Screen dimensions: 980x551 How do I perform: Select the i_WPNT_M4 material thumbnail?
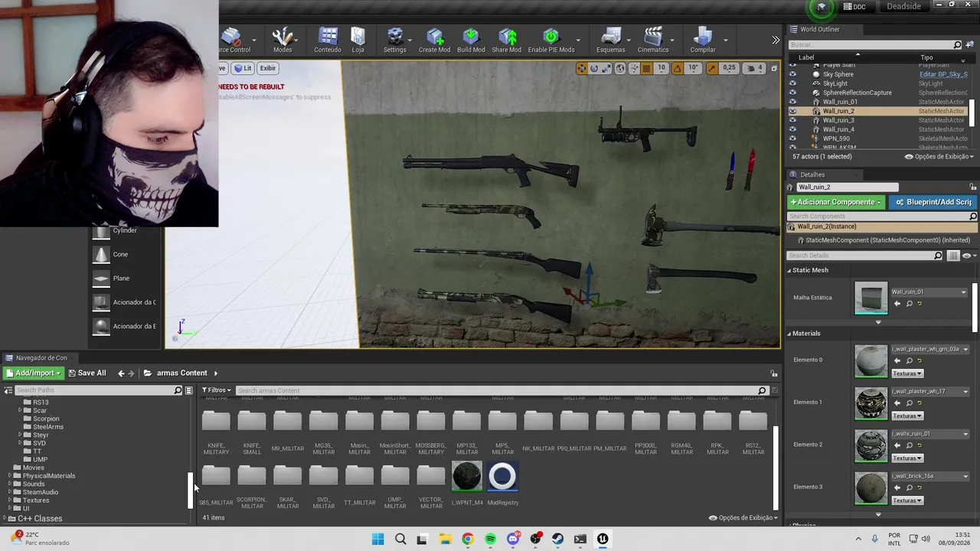point(467,477)
